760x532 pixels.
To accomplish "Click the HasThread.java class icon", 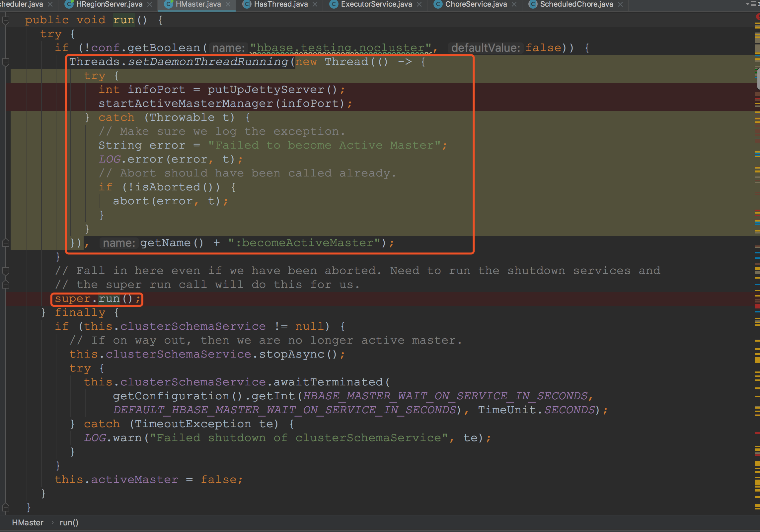I will pos(247,4).
